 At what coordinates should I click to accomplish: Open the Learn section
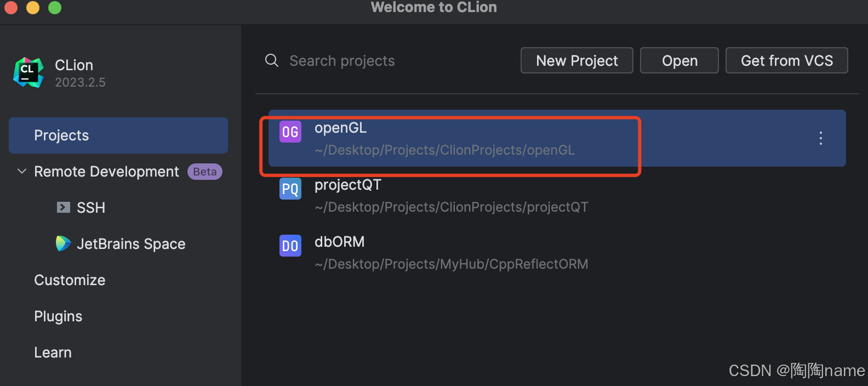click(x=53, y=352)
